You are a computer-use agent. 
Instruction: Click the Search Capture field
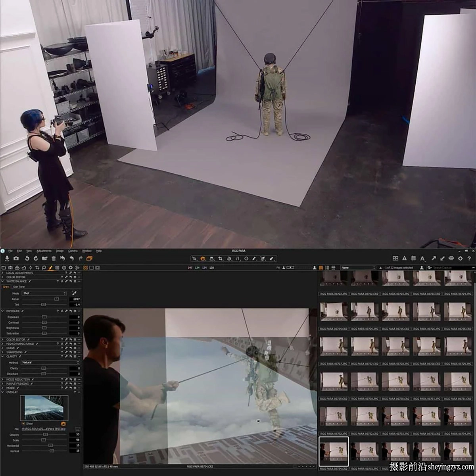tap(449, 268)
